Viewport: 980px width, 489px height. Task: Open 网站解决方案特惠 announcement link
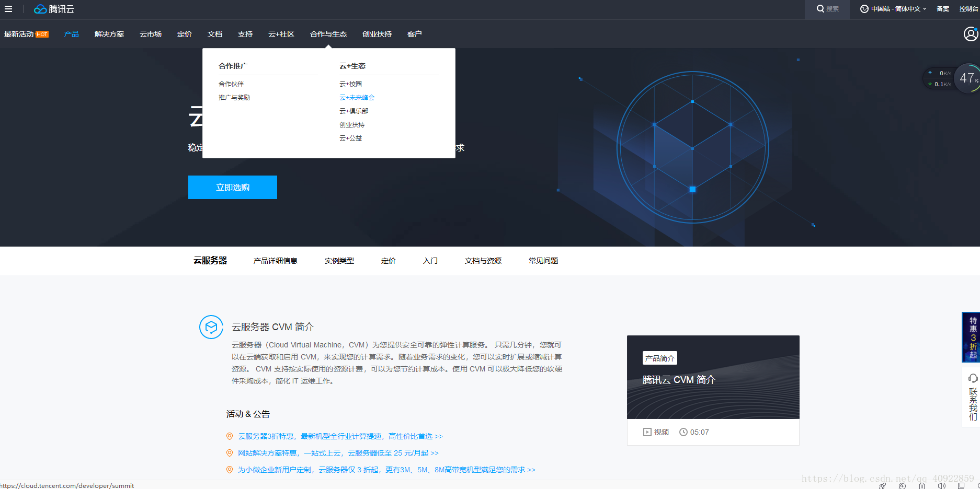(x=338, y=453)
